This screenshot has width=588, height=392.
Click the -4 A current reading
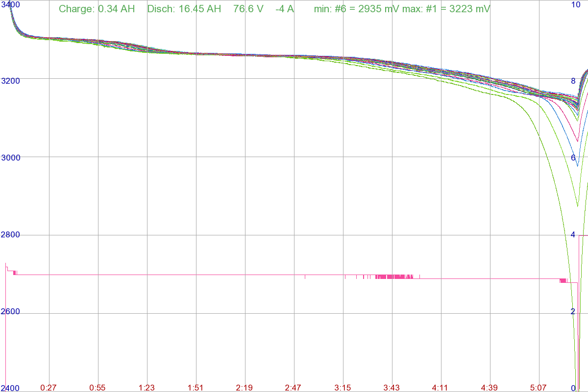[284, 9]
